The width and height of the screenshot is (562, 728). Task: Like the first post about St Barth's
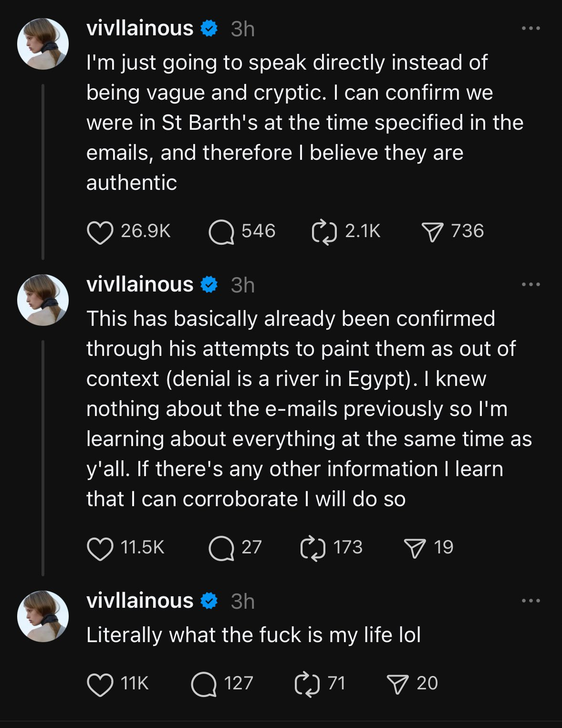point(100,232)
